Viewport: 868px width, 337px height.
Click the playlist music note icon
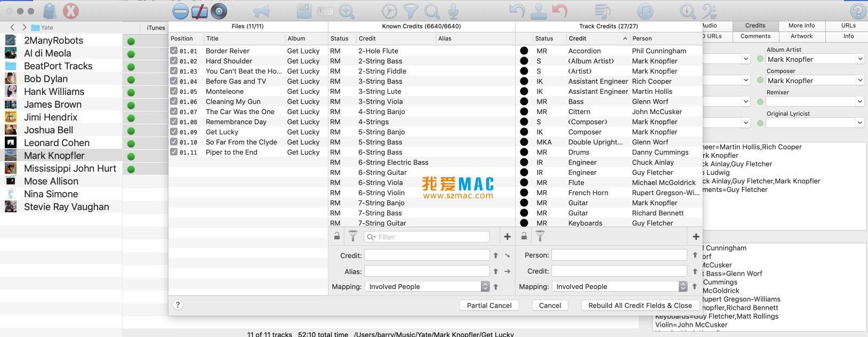pos(602,11)
